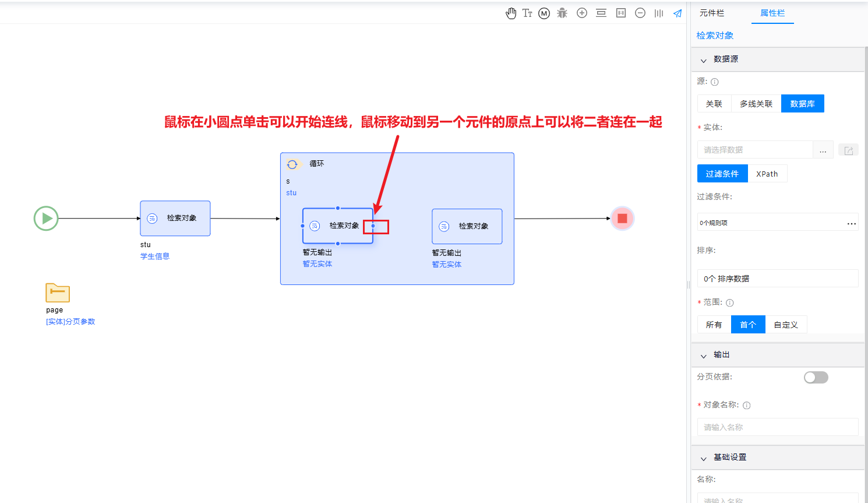Select the 自定义 range option
The width and height of the screenshot is (868, 503).
click(785, 325)
